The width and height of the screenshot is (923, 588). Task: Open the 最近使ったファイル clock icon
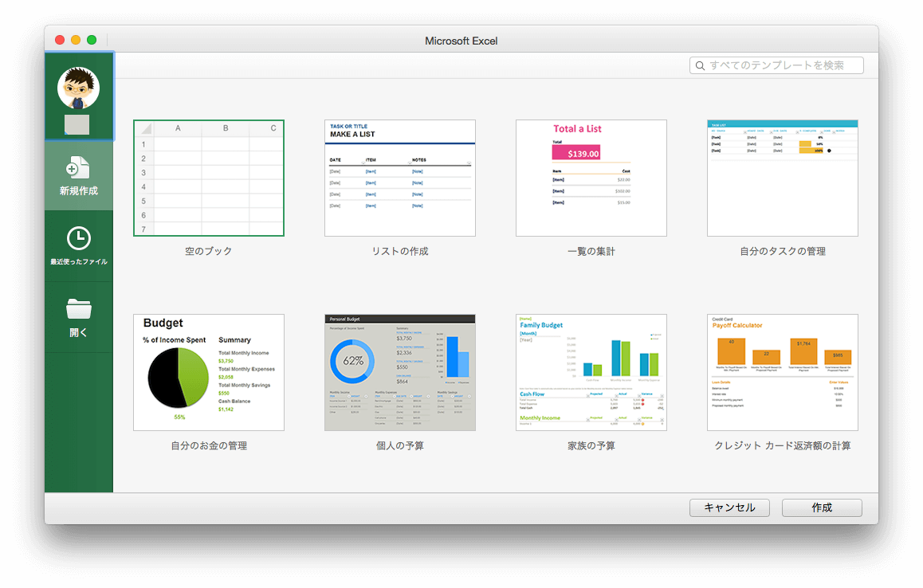tap(78, 238)
